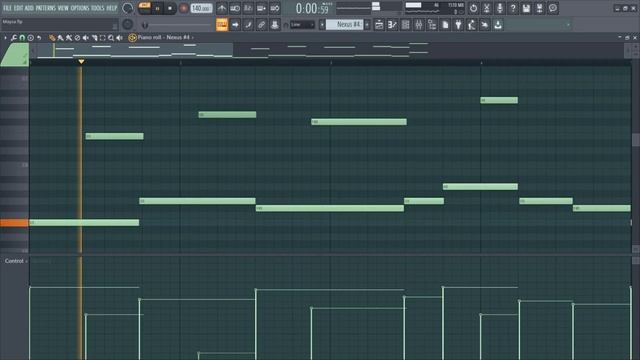Select the Paint brush tool in piano roll
The width and height of the screenshot is (640, 360).
60,38
